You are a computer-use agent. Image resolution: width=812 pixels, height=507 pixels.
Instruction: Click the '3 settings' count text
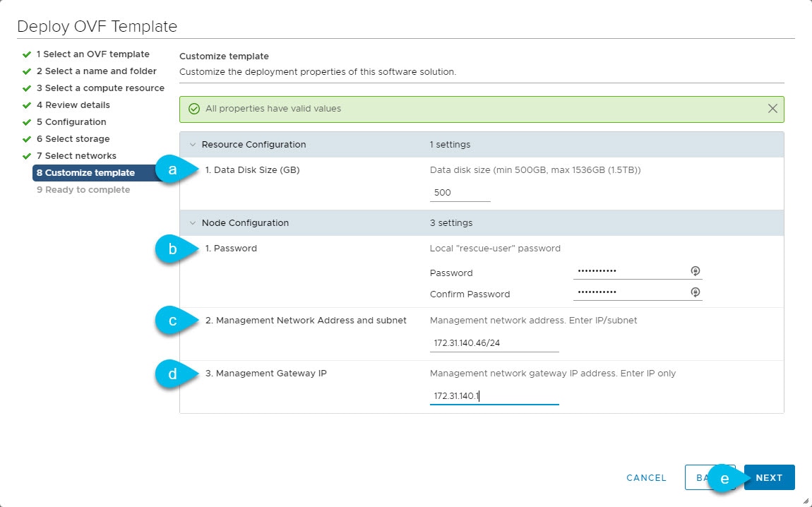click(x=451, y=222)
